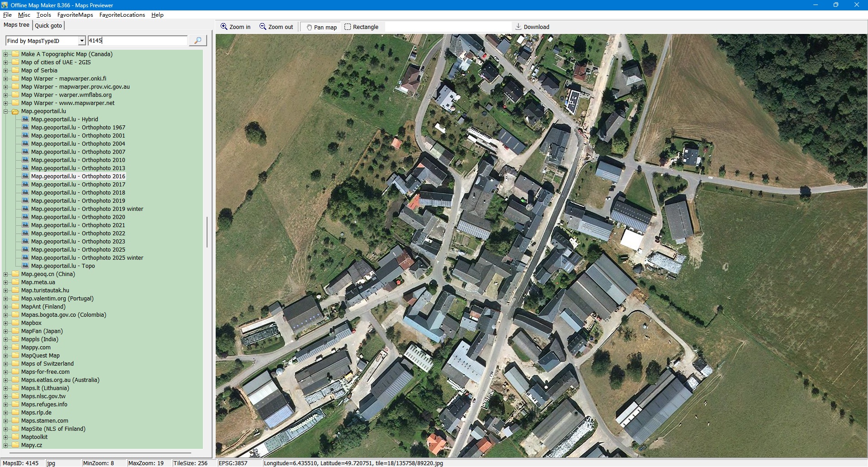Click the Download button
Image resolution: width=868 pixels, height=467 pixels.
(532, 27)
